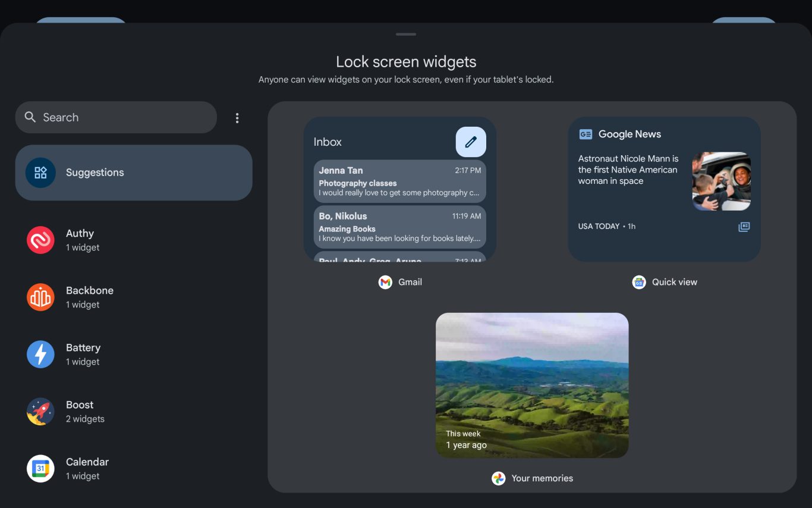
Task: Expand Boost to show 2 widgets
Action: 134,412
